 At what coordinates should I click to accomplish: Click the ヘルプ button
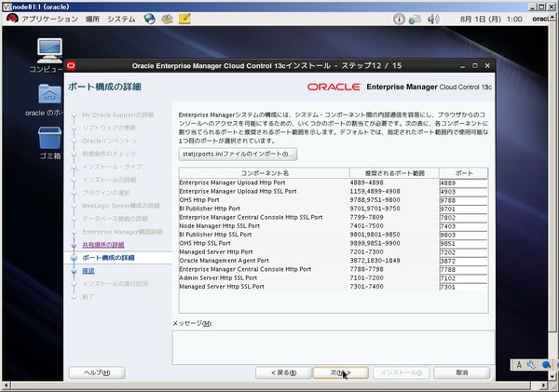pyautogui.click(x=97, y=372)
